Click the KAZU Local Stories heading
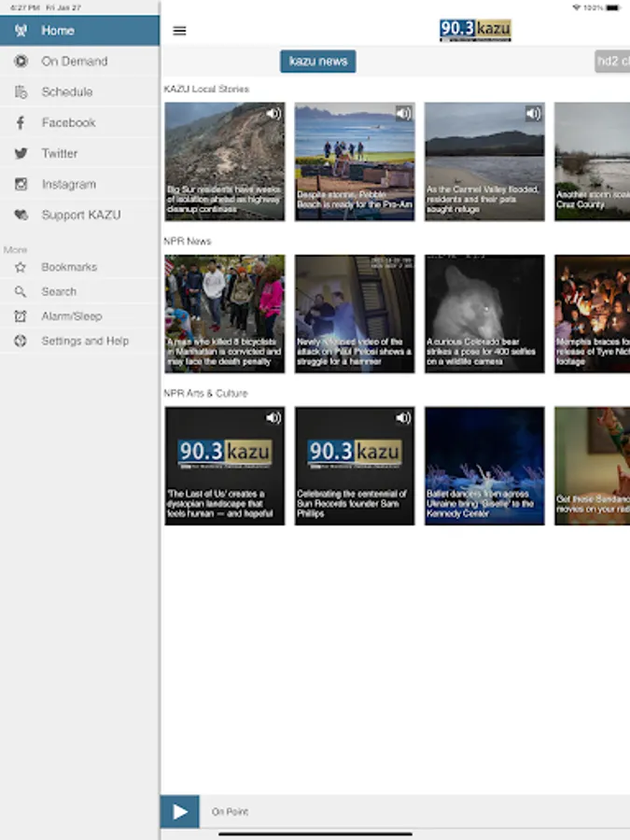Viewport: 630px width, 840px height. coord(206,89)
